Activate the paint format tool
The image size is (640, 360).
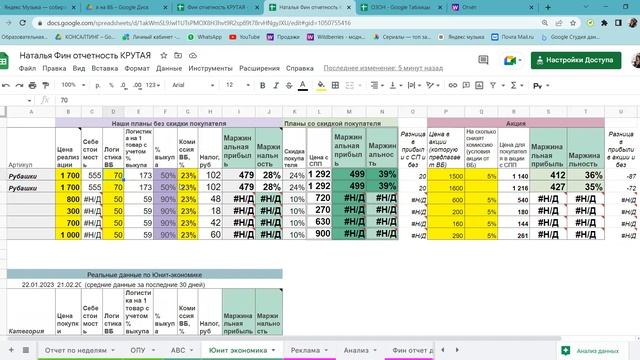point(46,85)
